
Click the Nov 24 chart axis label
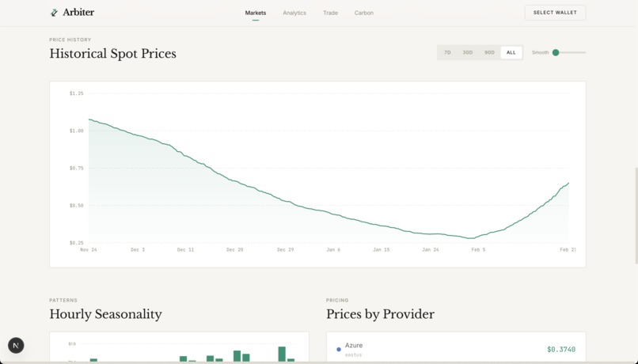[x=89, y=250]
